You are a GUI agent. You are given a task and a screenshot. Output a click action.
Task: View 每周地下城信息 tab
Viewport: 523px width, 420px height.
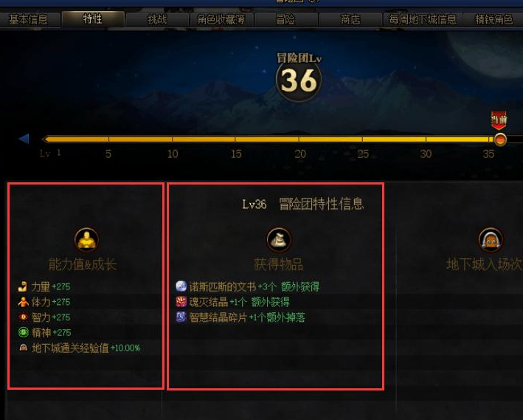click(423, 19)
